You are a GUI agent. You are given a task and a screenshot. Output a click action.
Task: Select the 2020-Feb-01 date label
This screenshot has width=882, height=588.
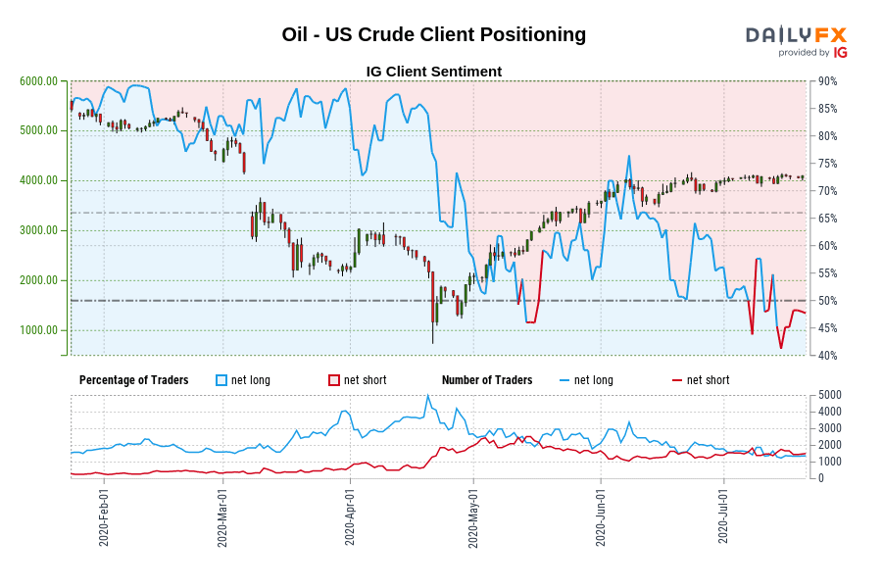click(x=103, y=515)
